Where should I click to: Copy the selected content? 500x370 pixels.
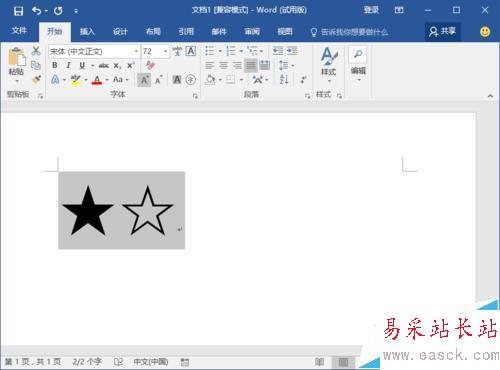(36, 65)
